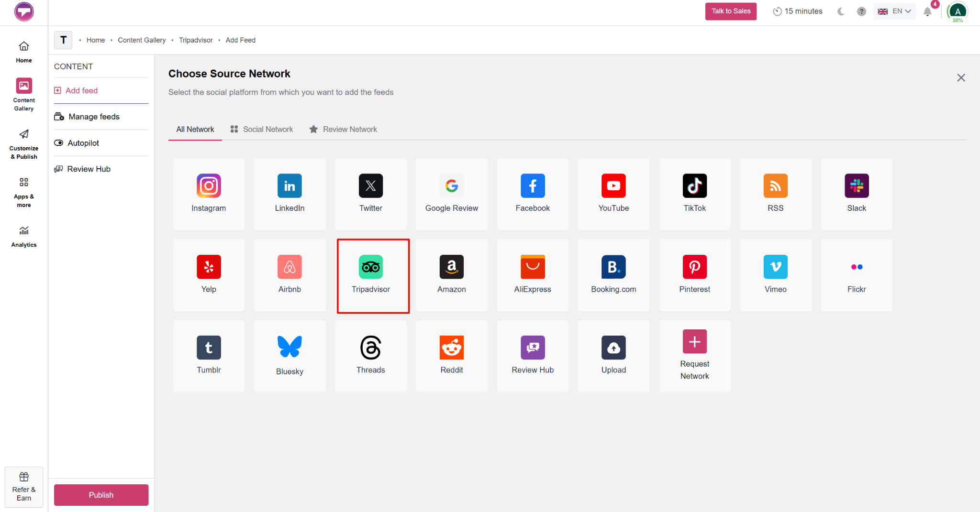Select the Upload cloud icon

point(613,348)
